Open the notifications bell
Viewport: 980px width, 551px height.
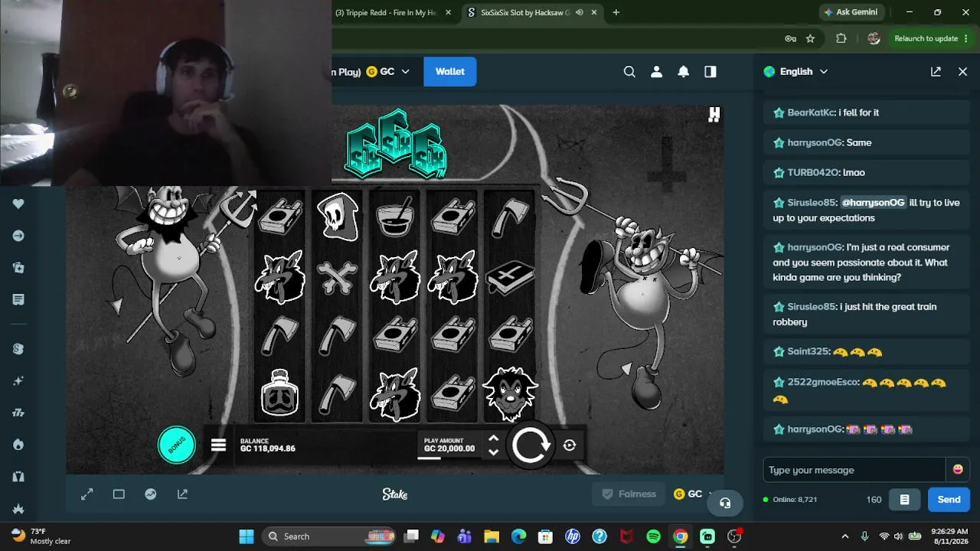click(683, 71)
